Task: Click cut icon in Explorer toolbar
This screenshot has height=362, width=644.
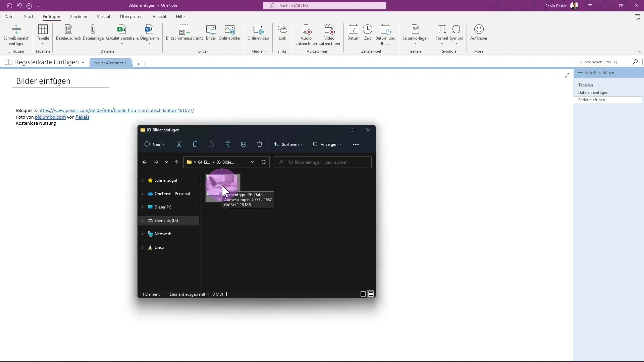Action: 179,144
